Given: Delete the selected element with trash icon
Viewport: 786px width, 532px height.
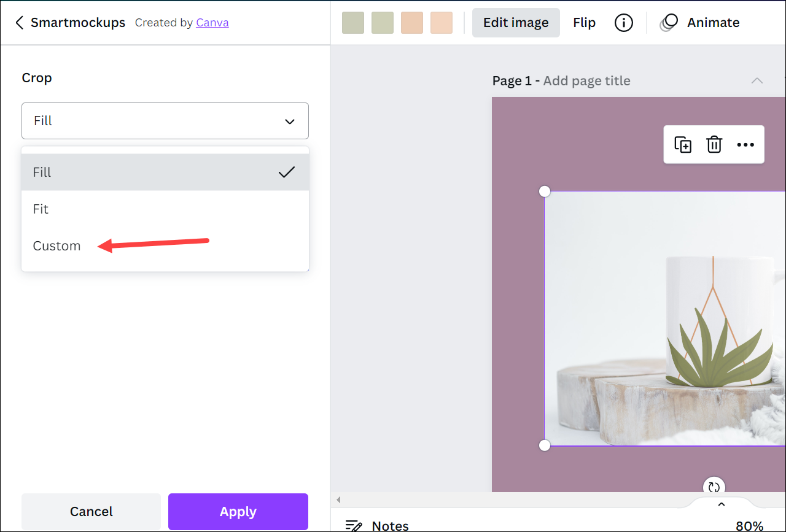Looking at the screenshot, I should 714,145.
